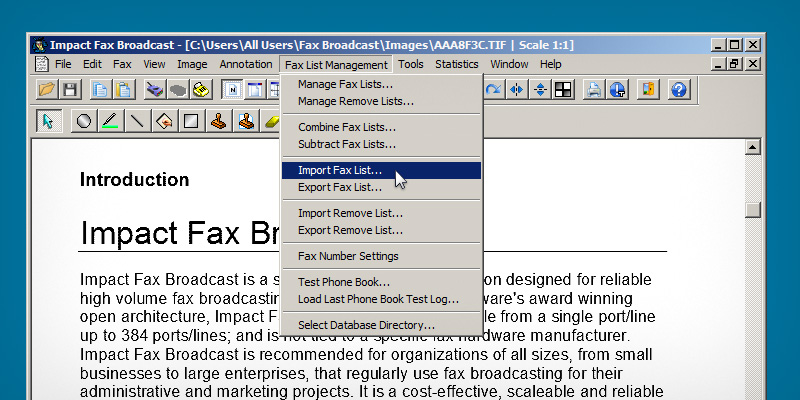
Task: Select the arrow pointer selection tool
Action: click(x=46, y=121)
